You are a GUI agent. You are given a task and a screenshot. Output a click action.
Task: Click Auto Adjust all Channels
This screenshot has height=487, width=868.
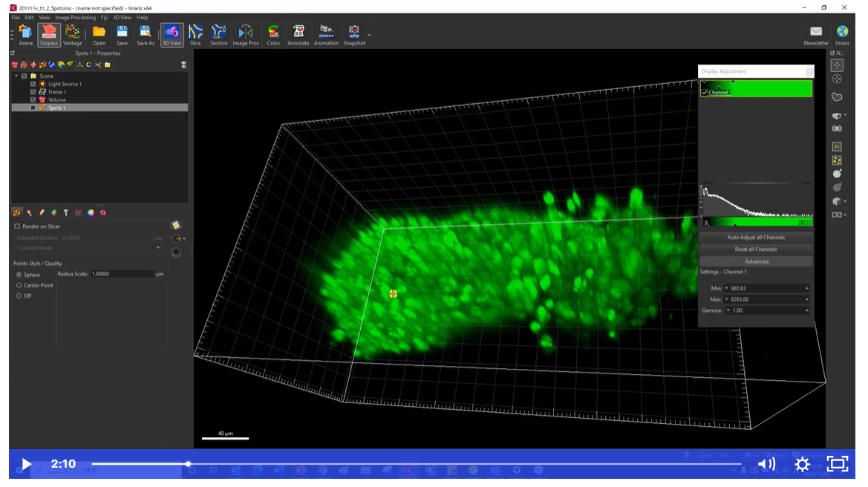(x=755, y=238)
